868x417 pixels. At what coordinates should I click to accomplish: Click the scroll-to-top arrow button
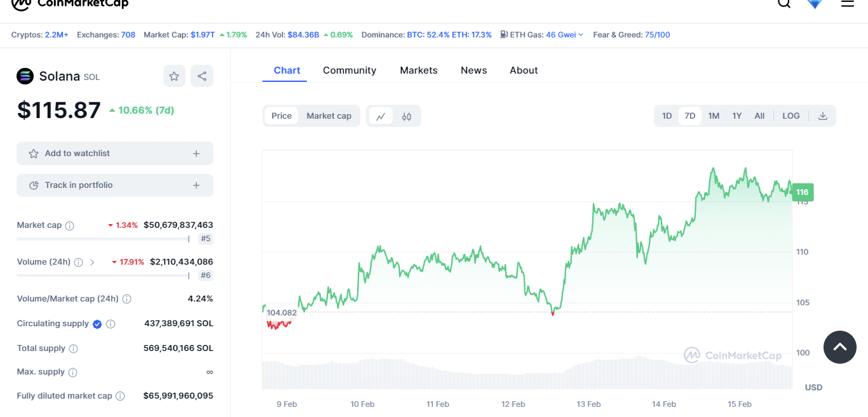tap(840, 347)
